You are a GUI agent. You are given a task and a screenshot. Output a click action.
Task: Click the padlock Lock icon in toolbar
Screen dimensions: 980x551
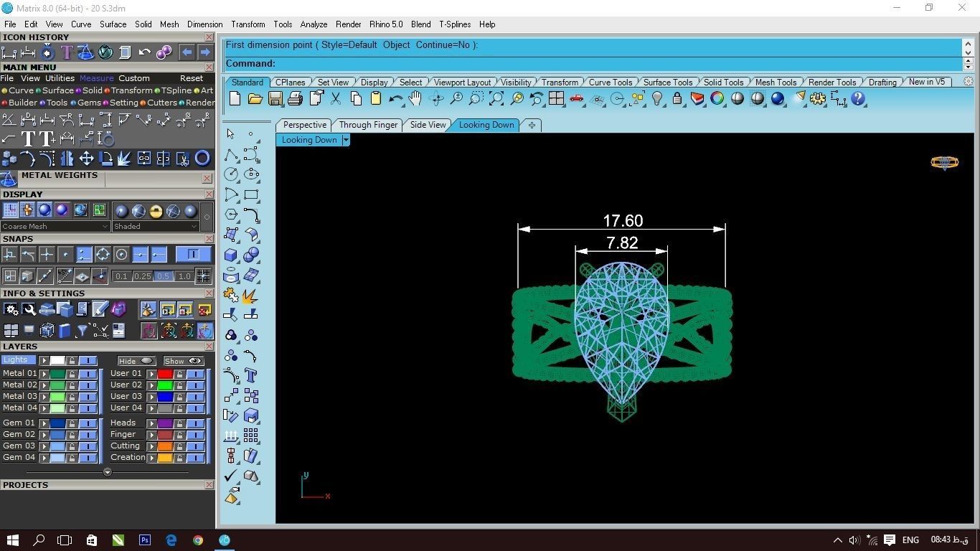677,99
